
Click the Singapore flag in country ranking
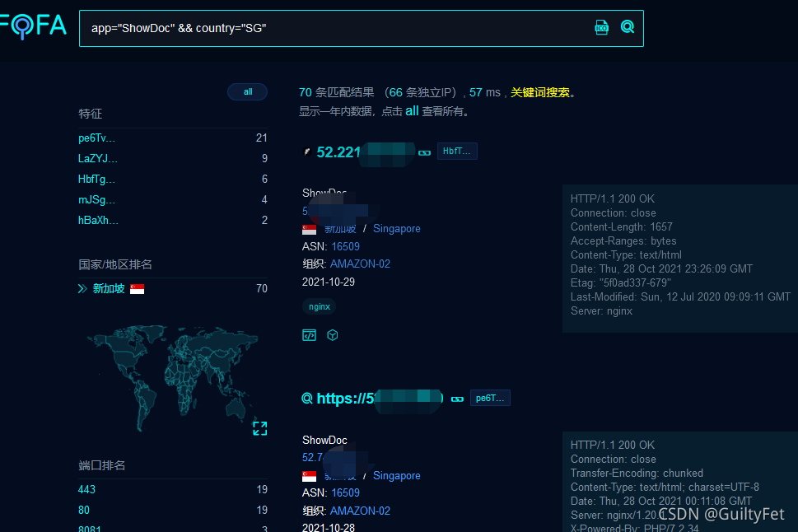pos(137,289)
